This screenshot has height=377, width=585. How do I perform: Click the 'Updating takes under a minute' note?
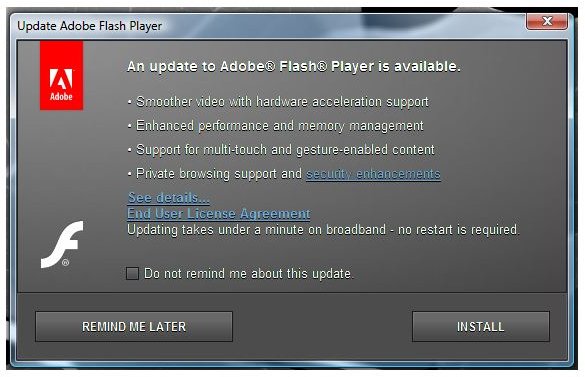click(323, 230)
